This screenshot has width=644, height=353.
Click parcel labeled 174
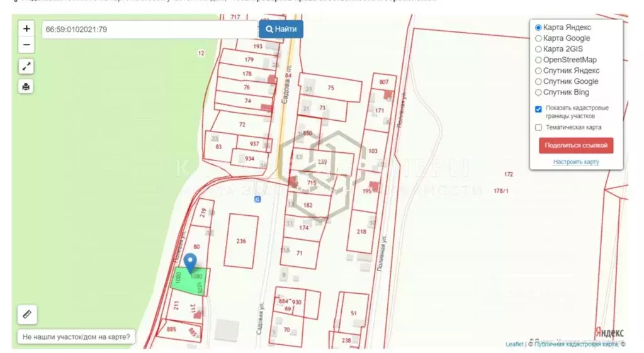tap(303, 227)
